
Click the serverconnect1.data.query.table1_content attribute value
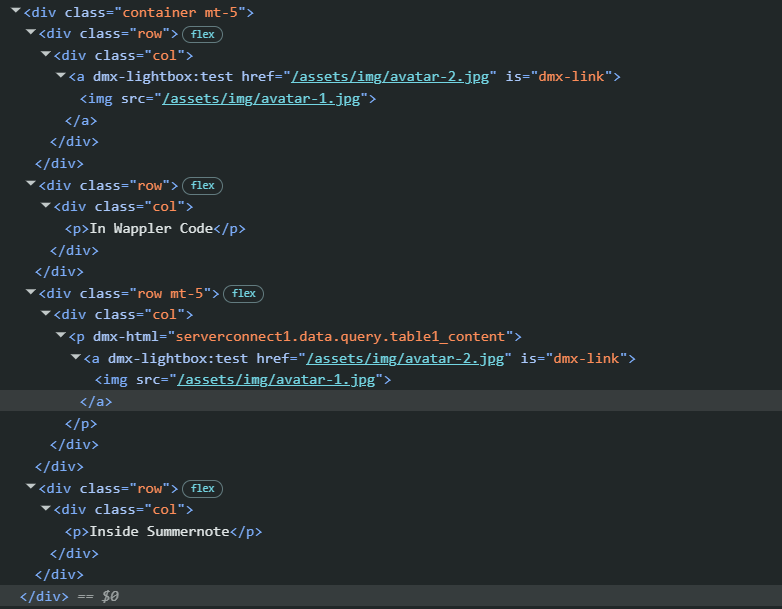(341, 337)
